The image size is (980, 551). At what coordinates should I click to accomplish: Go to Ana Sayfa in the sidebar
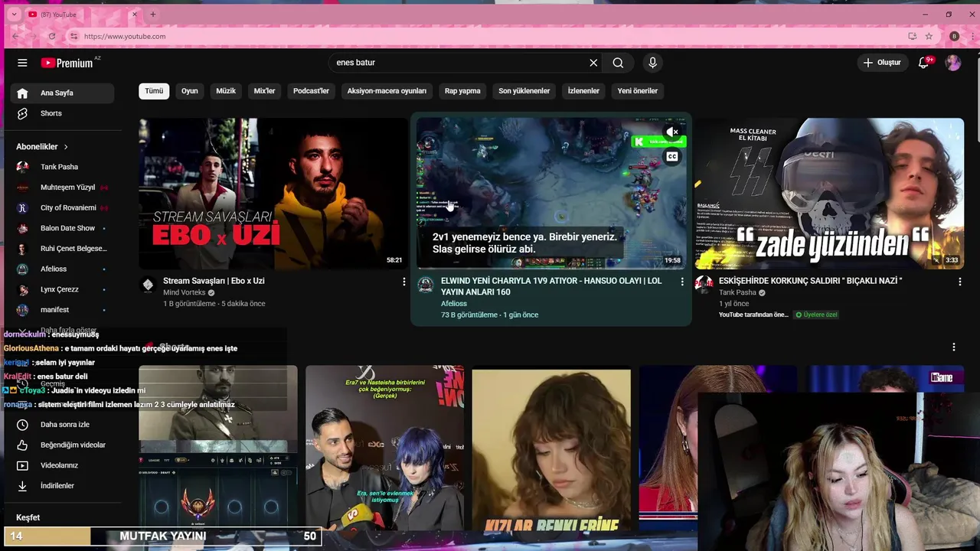tap(62, 93)
